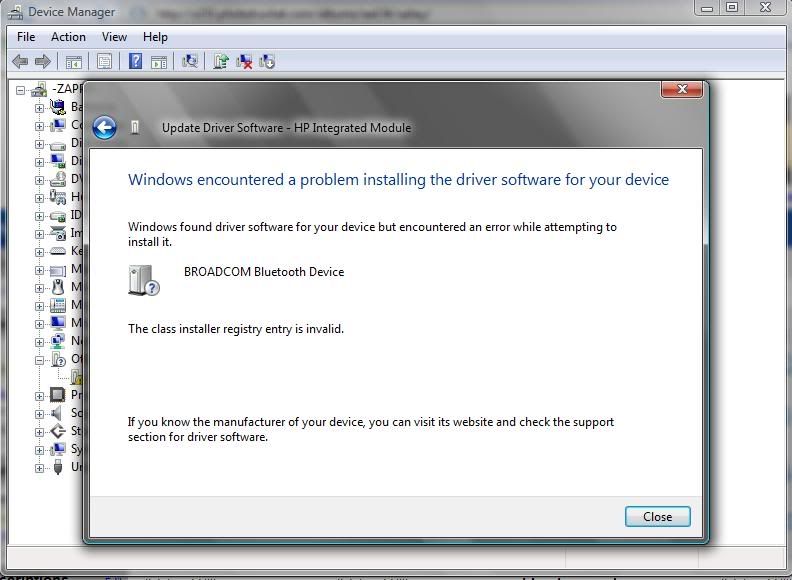Select the Modems category icon

pos(58,305)
